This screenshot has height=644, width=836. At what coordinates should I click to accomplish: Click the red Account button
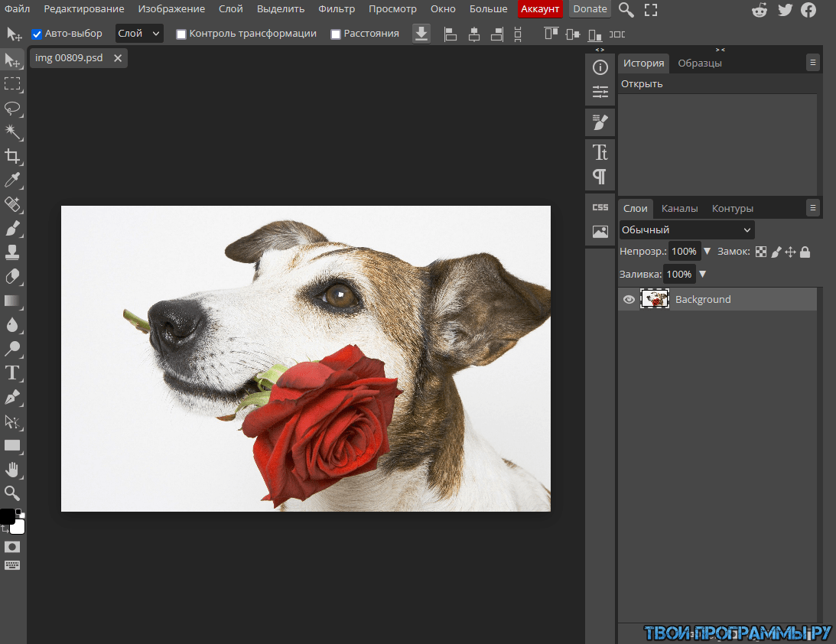pos(540,9)
